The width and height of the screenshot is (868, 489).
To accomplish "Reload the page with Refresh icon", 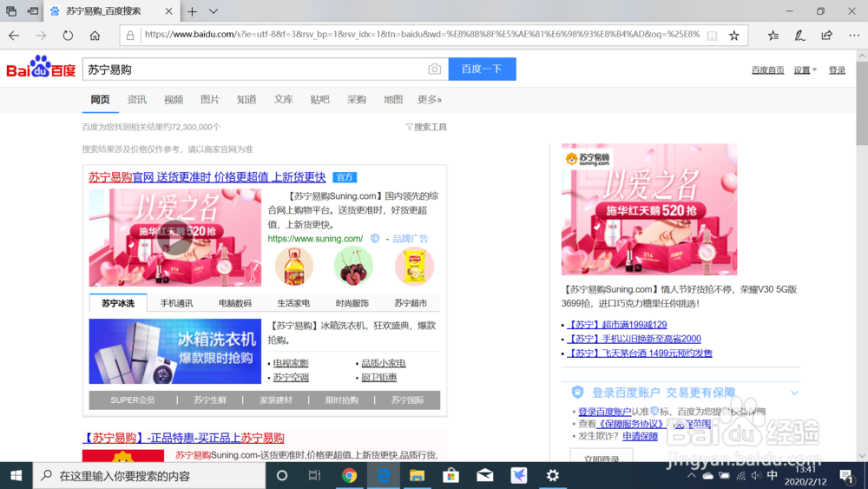I will point(68,36).
